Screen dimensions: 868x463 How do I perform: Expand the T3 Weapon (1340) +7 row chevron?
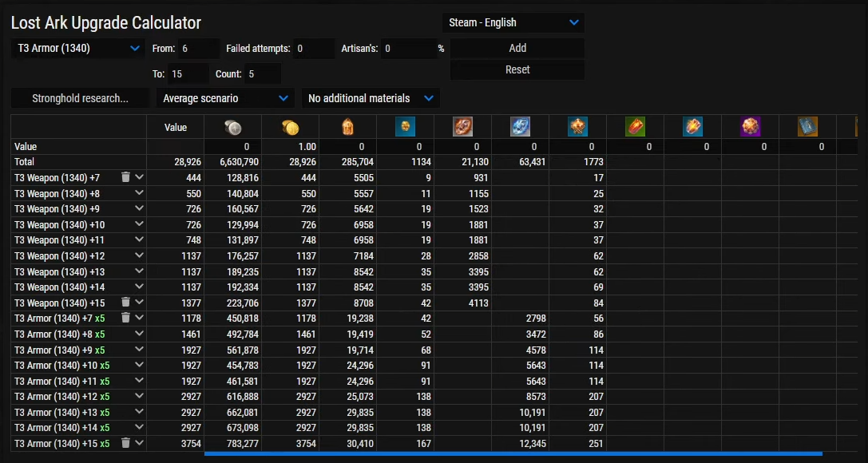point(139,177)
